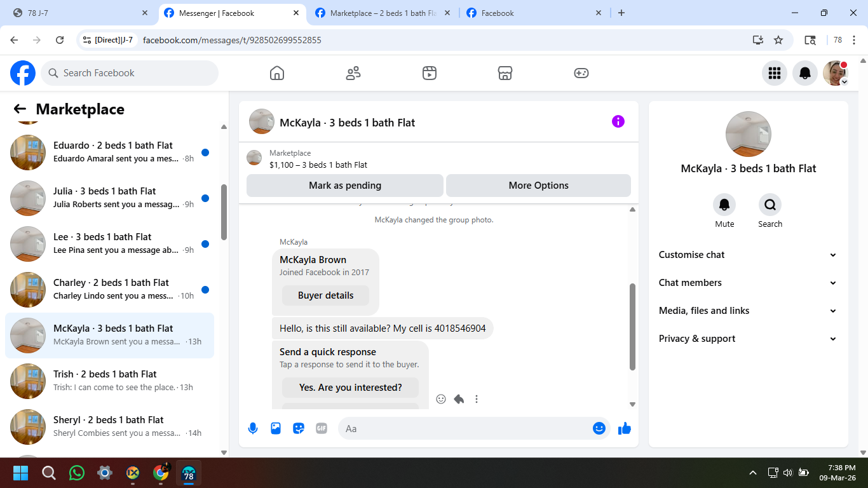Expand Chat members section
This screenshot has height=488, width=868.
[748, 283]
